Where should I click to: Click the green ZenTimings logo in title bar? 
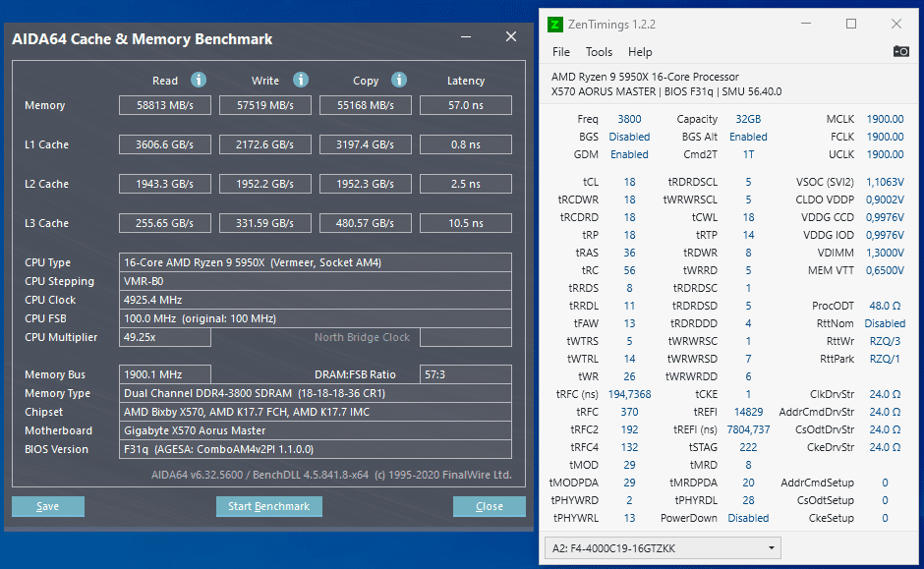[554, 25]
